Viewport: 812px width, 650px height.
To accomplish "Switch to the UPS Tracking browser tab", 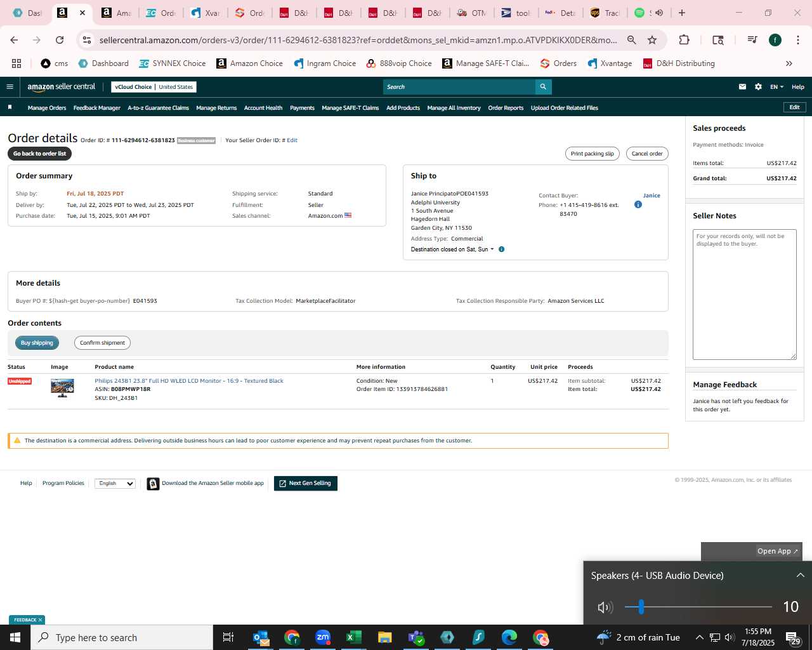I will 605,13.
